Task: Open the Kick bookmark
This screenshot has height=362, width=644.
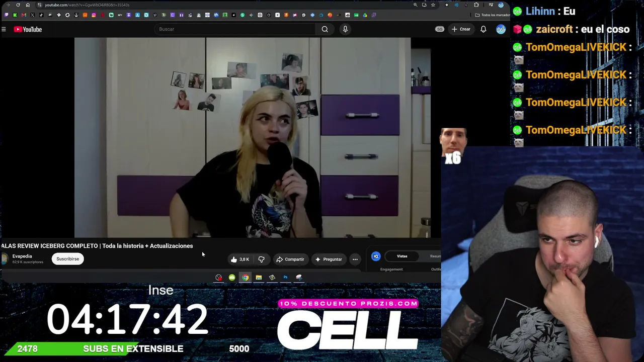Action: 15,15
